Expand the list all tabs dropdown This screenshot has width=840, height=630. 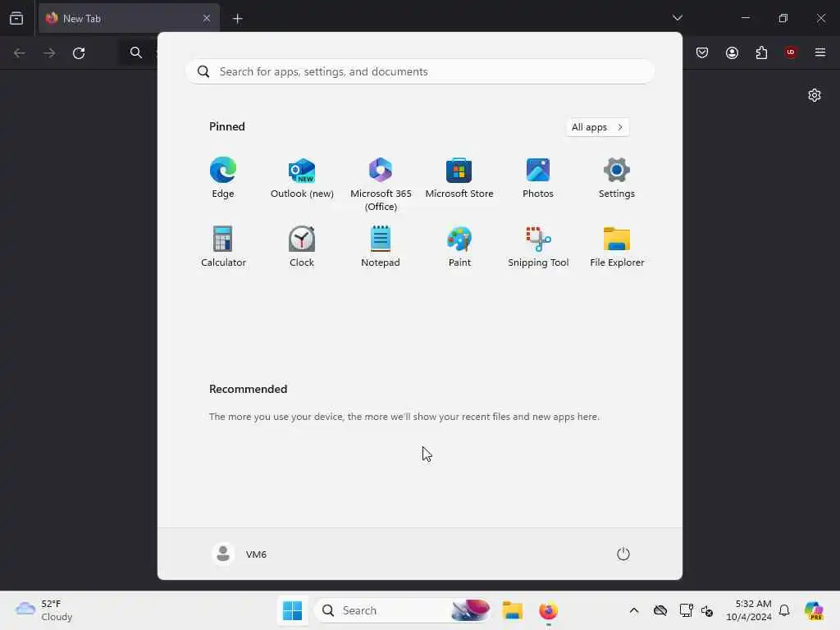click(677, 18)
